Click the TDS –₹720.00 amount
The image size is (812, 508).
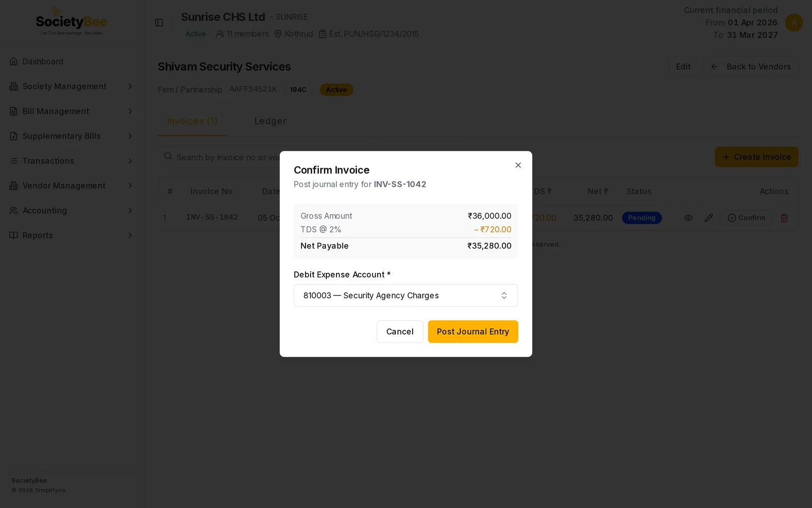pos(492,230)
